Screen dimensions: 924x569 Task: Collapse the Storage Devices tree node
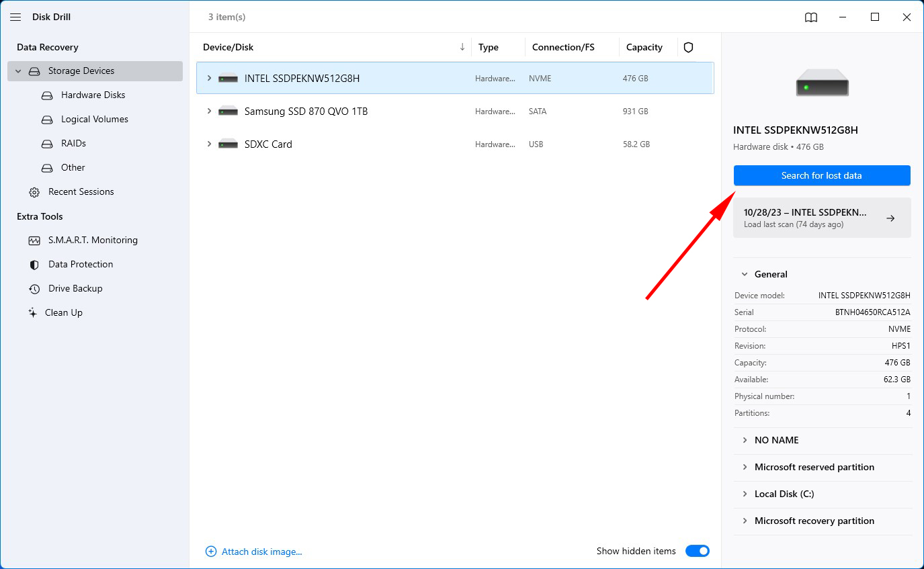click(18, 71)
